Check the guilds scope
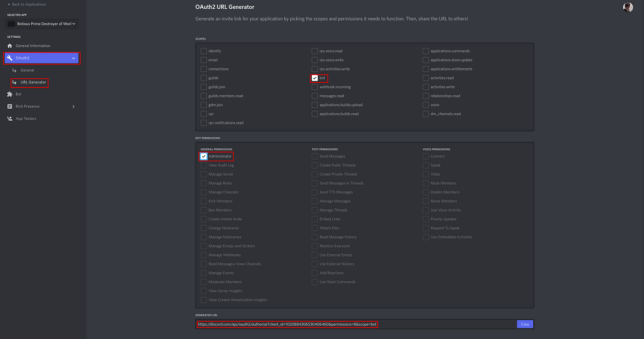The height and width of the screenshot is (339, 644). coord(203,78)
